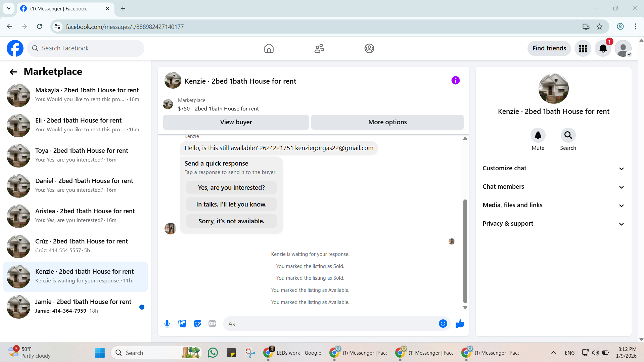The width and height of the screenshot is (644, 362).
Task: Go back from Marketplace with the arrow
Action: coord(13,72)
